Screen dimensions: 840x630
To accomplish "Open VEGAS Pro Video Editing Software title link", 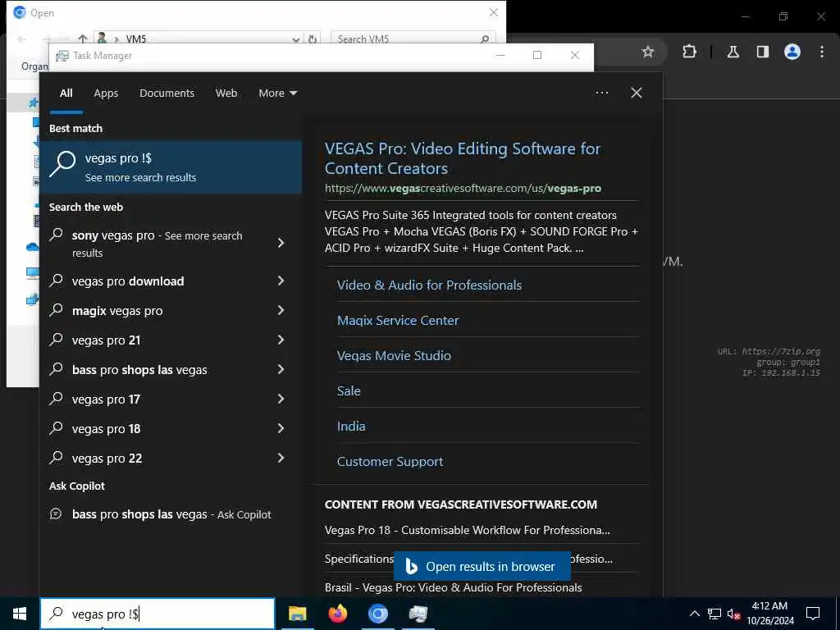I will pyautogui.click(x=463, y=158).
